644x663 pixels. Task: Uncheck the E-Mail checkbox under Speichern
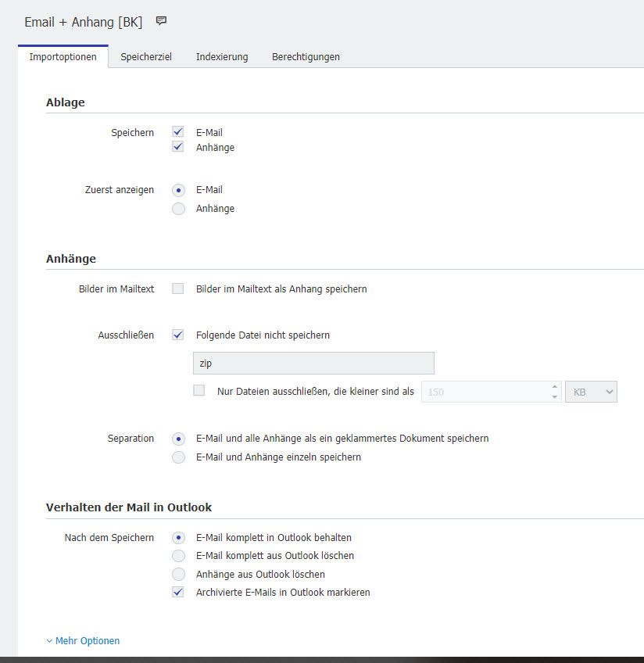pyautogui.click(x=178, y=132)
